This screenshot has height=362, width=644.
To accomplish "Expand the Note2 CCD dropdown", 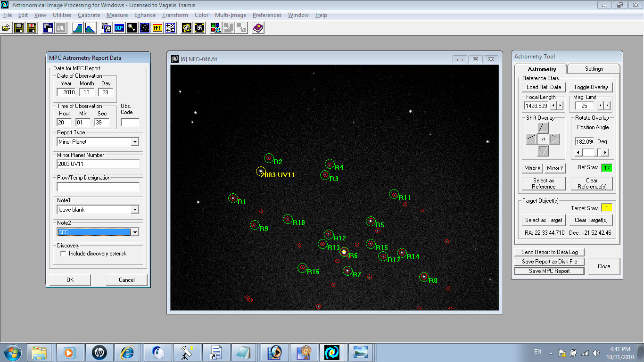I will 135,232.
